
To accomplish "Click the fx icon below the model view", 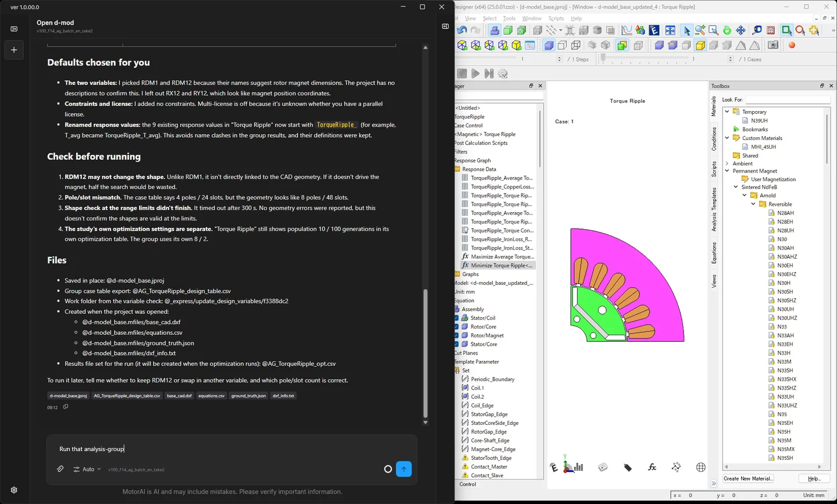I will (x=652, y=467).
